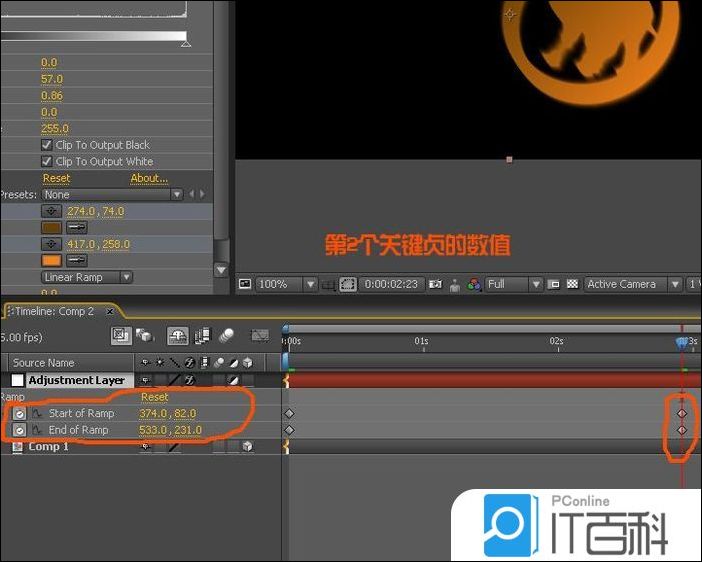The height and width of the screenshot is (562, 702).
Task: Click the Frame Blend column header icon
Action: coord(204,362)
